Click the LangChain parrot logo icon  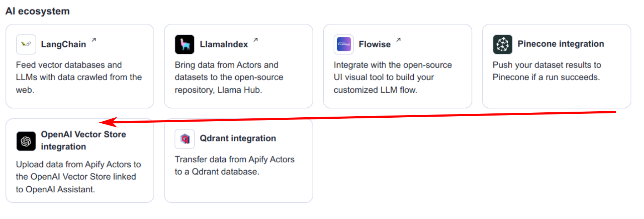tap(26, 44)
